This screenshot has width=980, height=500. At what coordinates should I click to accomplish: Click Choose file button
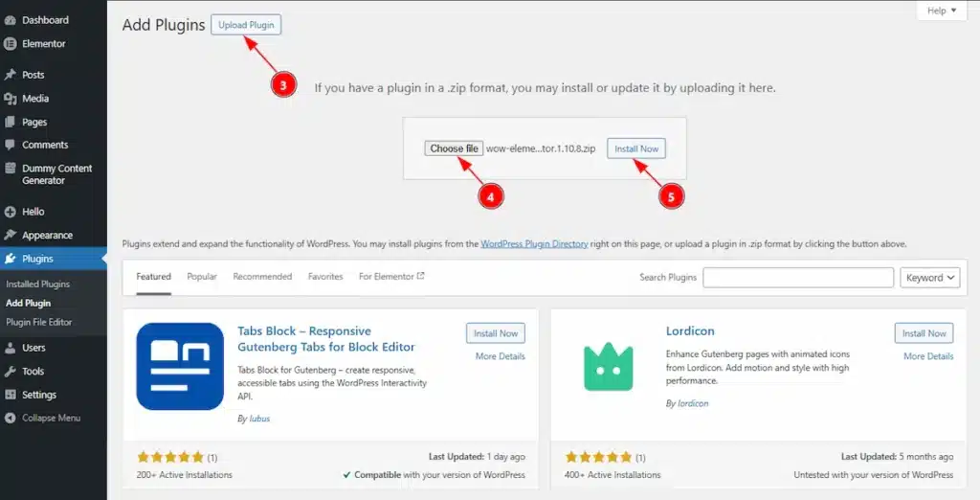coord(454,148)
